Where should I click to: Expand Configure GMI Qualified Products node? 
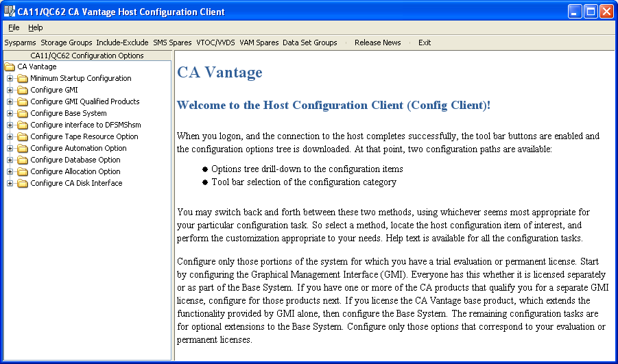(10, 101)
